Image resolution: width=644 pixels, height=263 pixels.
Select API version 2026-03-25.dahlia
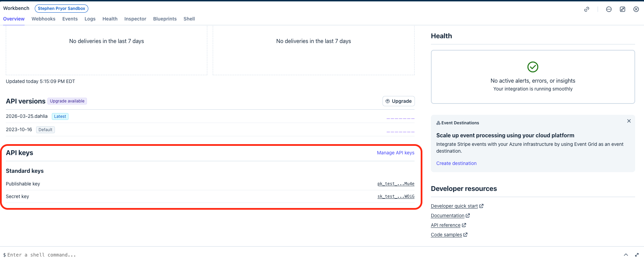coord(27,116)
